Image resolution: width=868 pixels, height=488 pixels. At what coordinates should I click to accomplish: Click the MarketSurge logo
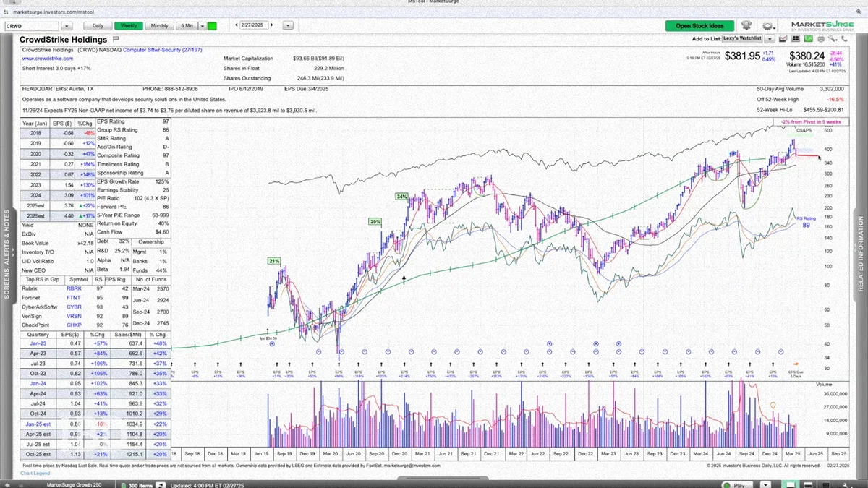[822, 26]
